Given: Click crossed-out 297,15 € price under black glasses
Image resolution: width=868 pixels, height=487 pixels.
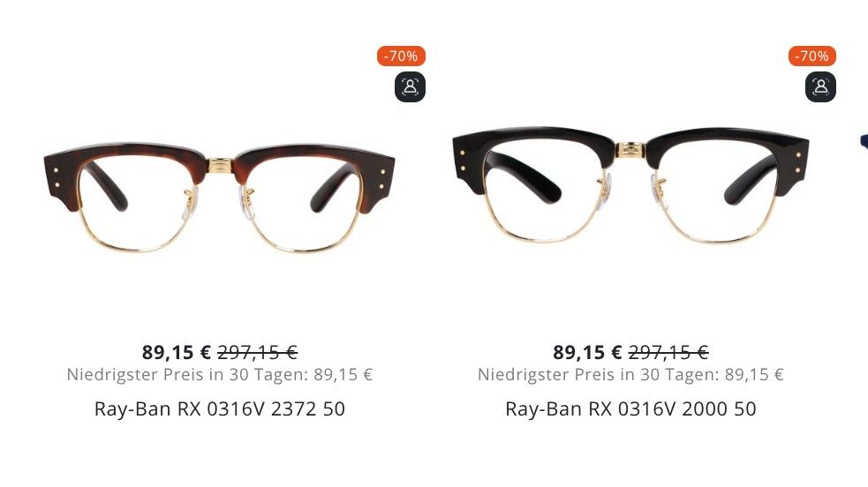Looking at the screenshot, I should point(668,352).
